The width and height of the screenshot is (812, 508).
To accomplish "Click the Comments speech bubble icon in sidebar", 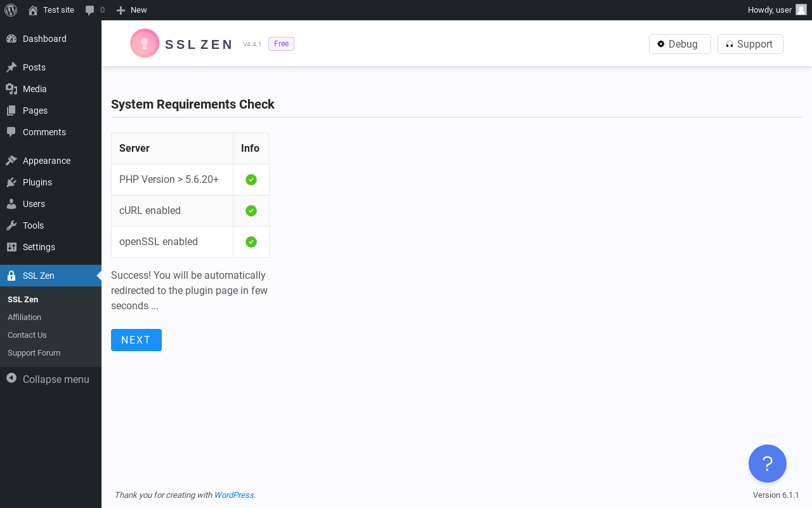I will pos(11,132).
